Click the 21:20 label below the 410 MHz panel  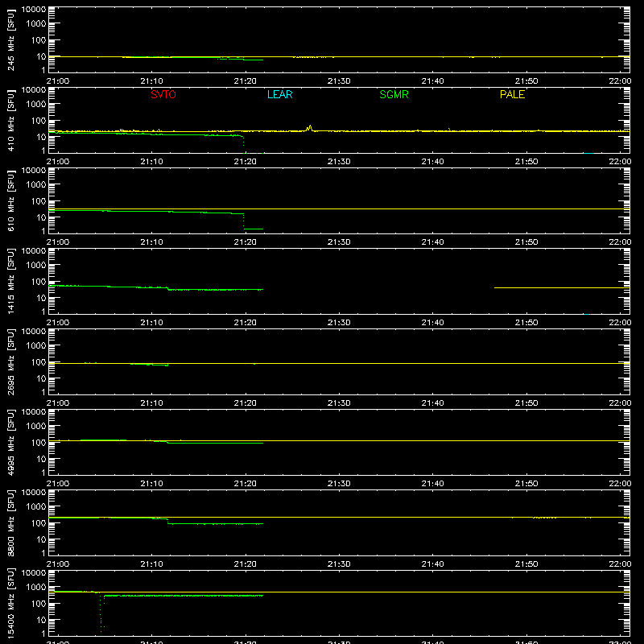point(246,162)
